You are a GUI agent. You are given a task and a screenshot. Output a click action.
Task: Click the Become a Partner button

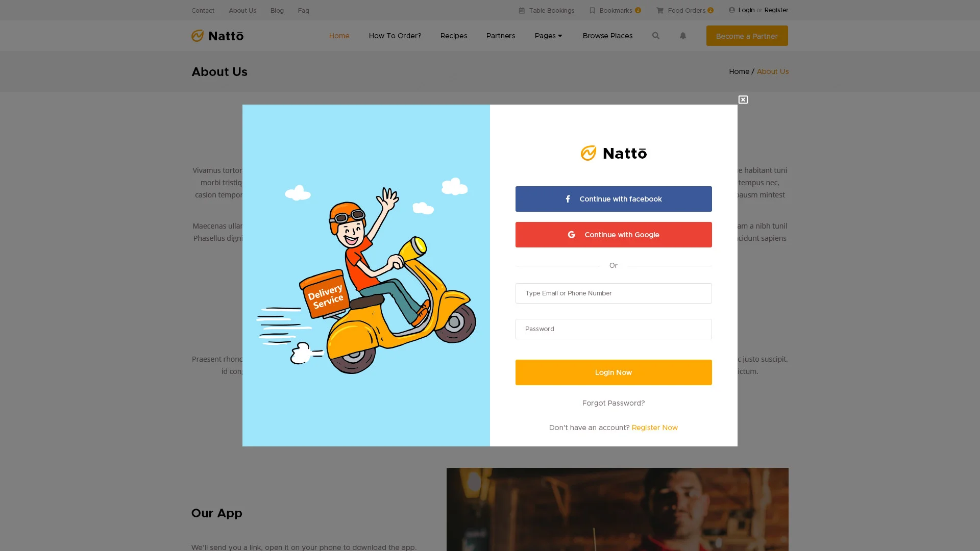click(x=747, y=36)
